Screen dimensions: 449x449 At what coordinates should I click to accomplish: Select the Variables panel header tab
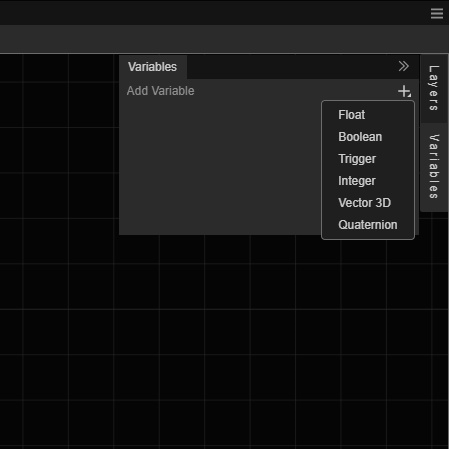tap(153, 67)
